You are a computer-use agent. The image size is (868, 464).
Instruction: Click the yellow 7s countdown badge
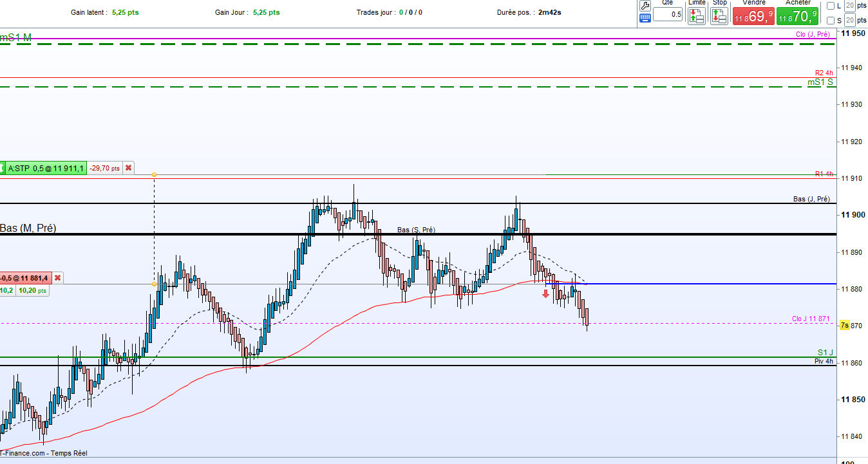click(844, 326)
